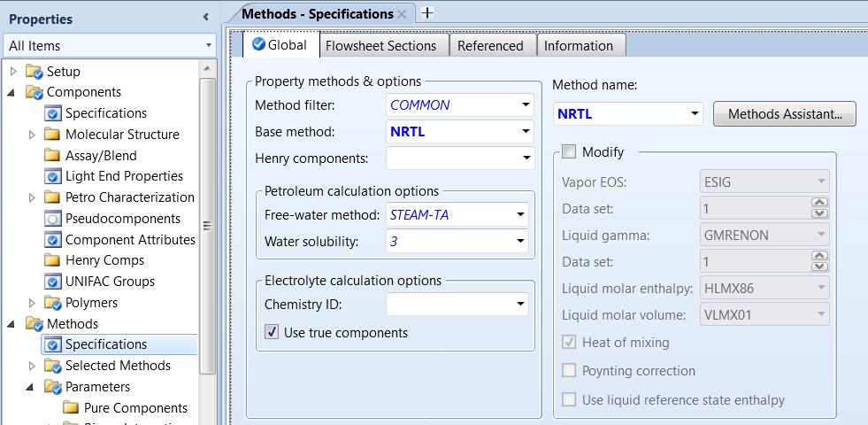
Task: Click the Pure Components folder icon
Action: 71,408
